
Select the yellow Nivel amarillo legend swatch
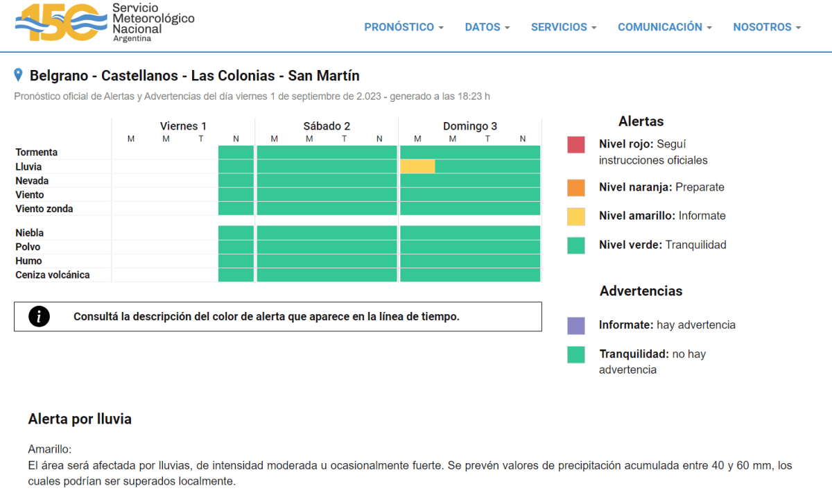pyautogui.click(x=576, y=216)
